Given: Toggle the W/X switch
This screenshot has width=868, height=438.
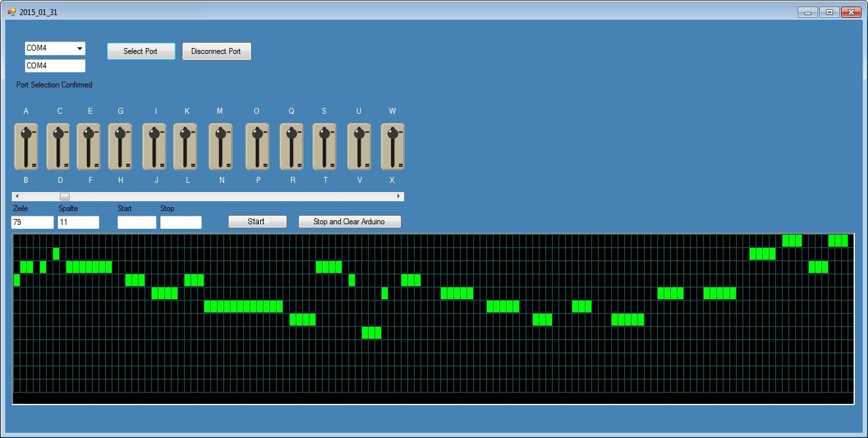Looking at the screenshot, I should click(392, 147).
